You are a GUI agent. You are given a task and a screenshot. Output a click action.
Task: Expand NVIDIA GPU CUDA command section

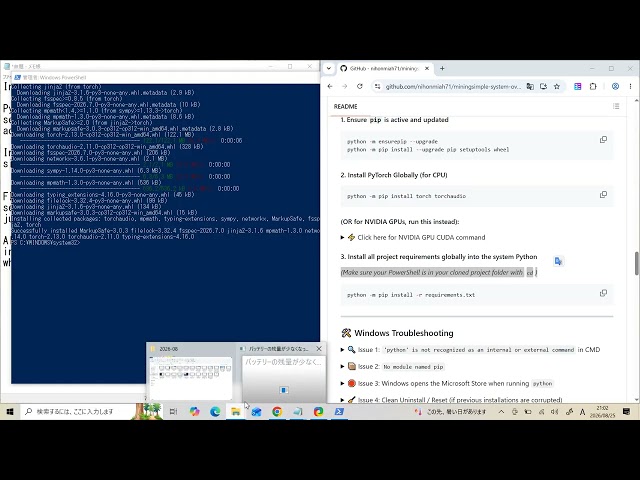413,238
